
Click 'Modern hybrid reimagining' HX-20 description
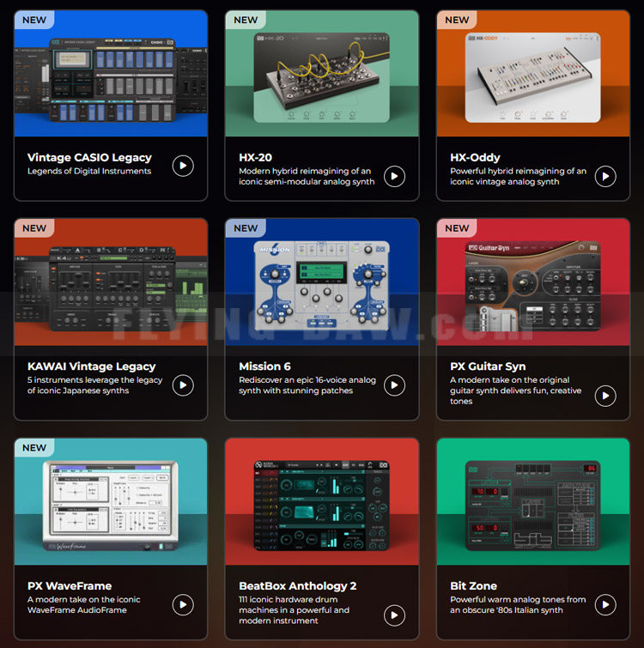[x=307, y=177]
